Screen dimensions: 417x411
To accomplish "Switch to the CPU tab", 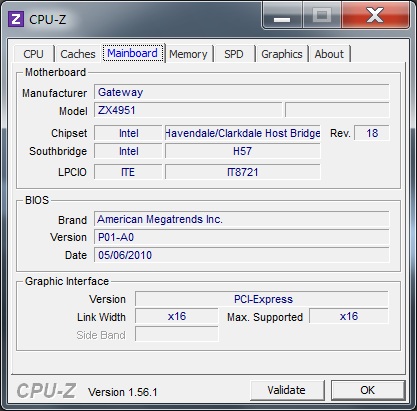I will pos(33,54).
